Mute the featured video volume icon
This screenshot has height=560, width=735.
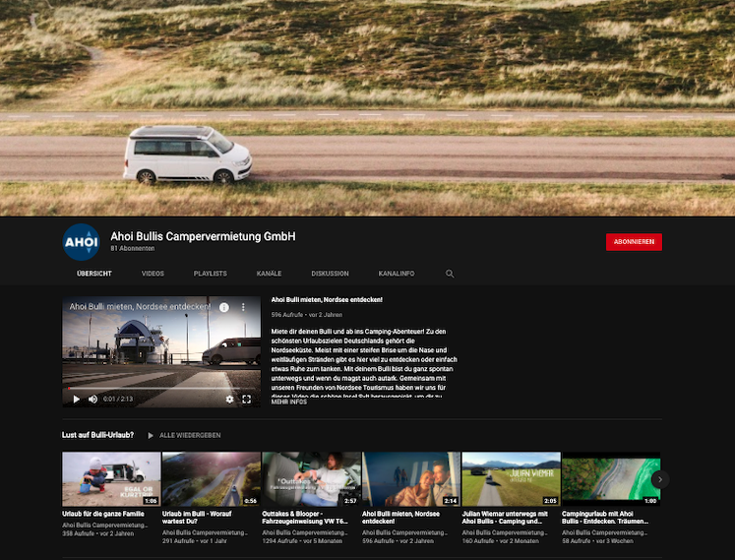coord(92,400)
